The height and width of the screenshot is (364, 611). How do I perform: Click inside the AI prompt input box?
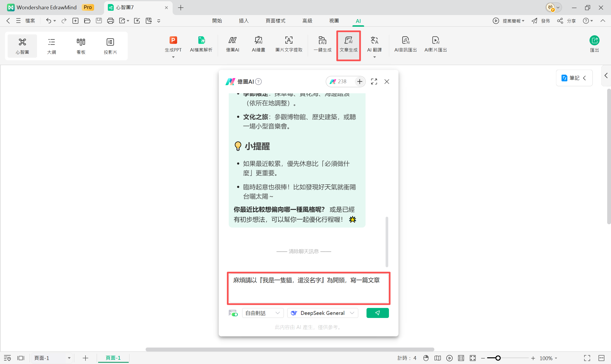pyautogui.click(x=308, y=288)
